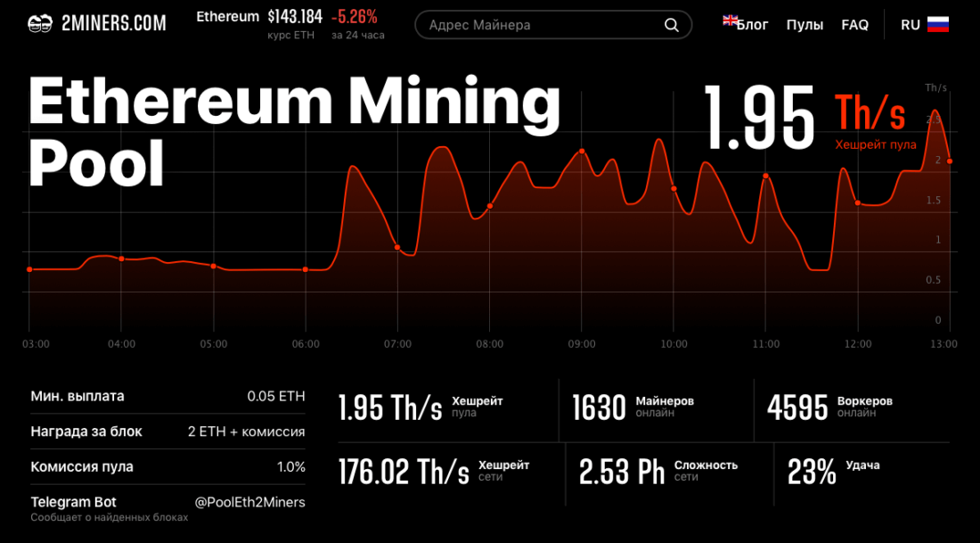Click the chart data point at 03:00
Screen dimensions: 980x543
pyautogui.click(x=29, y=269)
